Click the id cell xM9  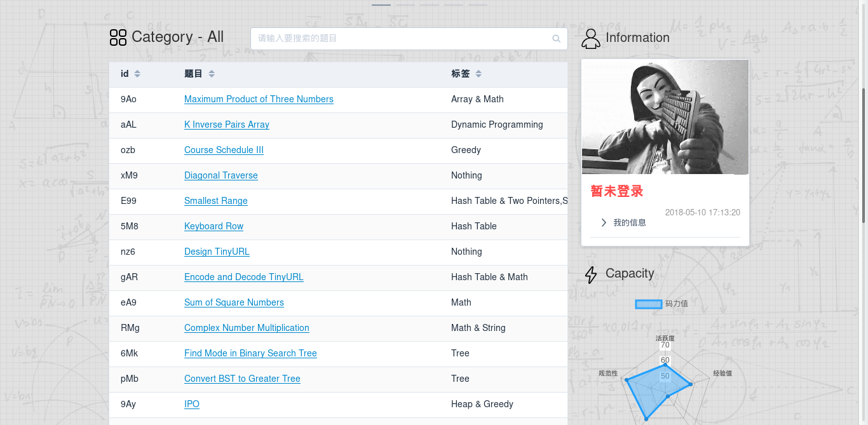coord(129,175)
